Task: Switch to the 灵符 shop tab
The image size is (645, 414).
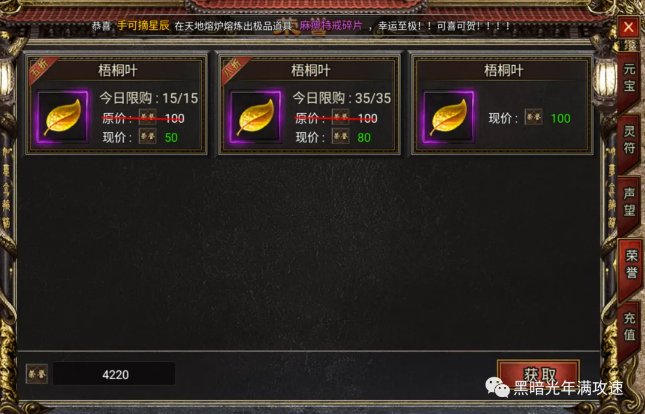Action: coord(629,140)
